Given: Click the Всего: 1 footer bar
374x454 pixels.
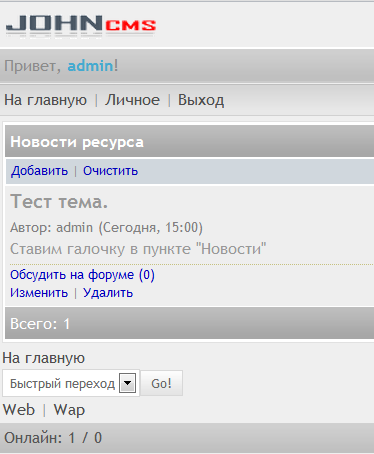Looking at the screenshot, I should 189,323.
